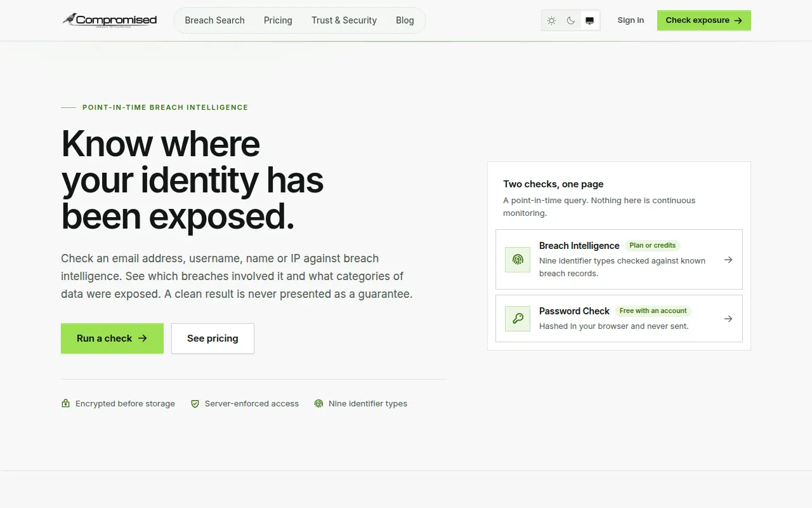Click the Encrypted before storage text
This screenshot has height=508, width=812.
125,404
